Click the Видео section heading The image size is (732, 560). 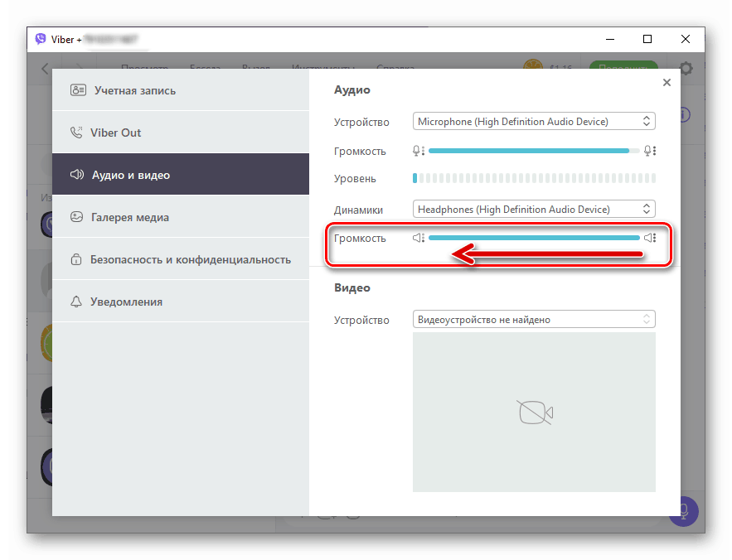tap(352, 288)
